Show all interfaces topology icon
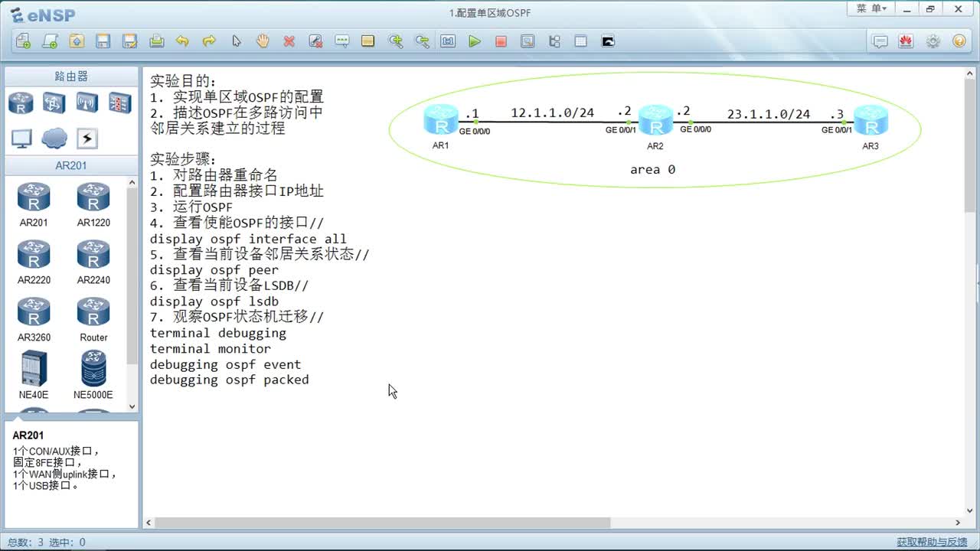This screenshot has height=551, width=980. [x=554, y=41]
